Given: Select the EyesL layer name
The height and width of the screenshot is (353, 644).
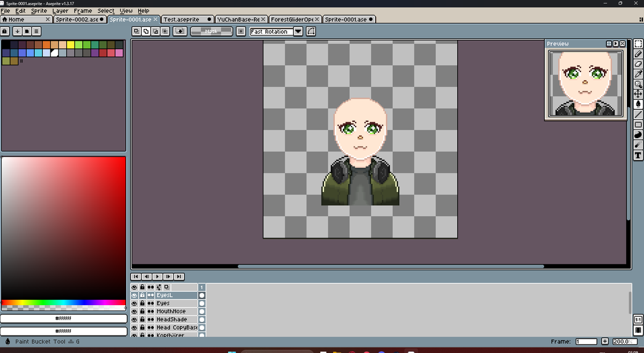Looking at the screenshot, I should point(165,296).
